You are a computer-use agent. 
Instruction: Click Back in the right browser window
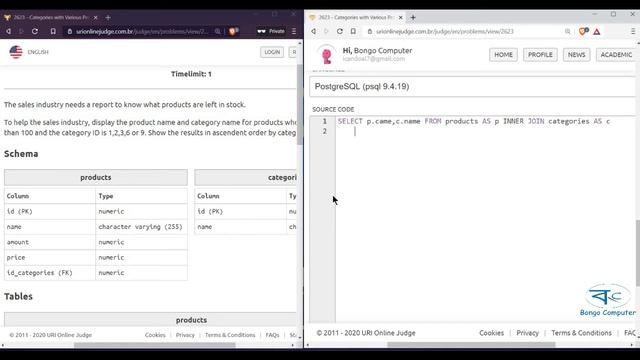(313, 31)
